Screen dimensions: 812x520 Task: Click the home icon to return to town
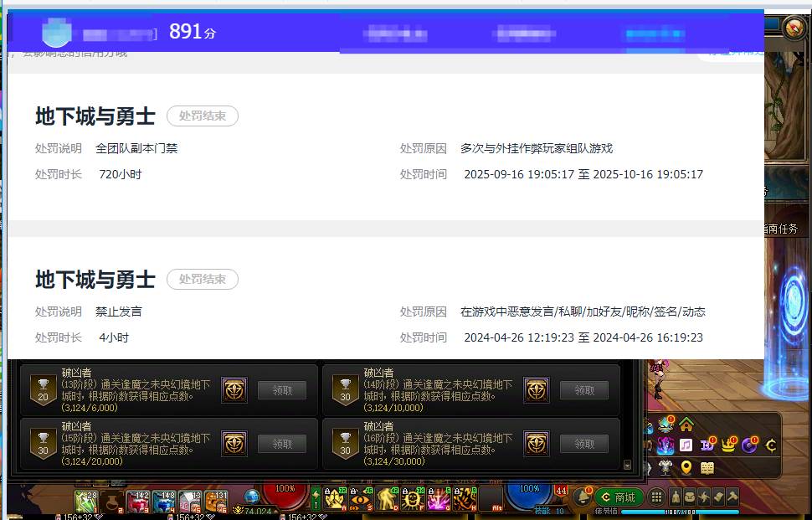[686, 425]
